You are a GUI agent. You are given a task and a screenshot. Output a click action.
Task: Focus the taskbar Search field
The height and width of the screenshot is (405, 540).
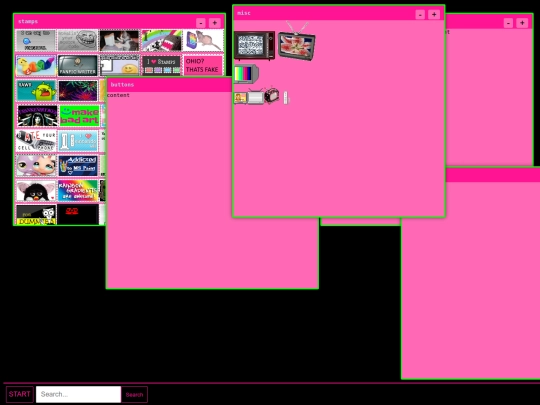coord(79,394)
